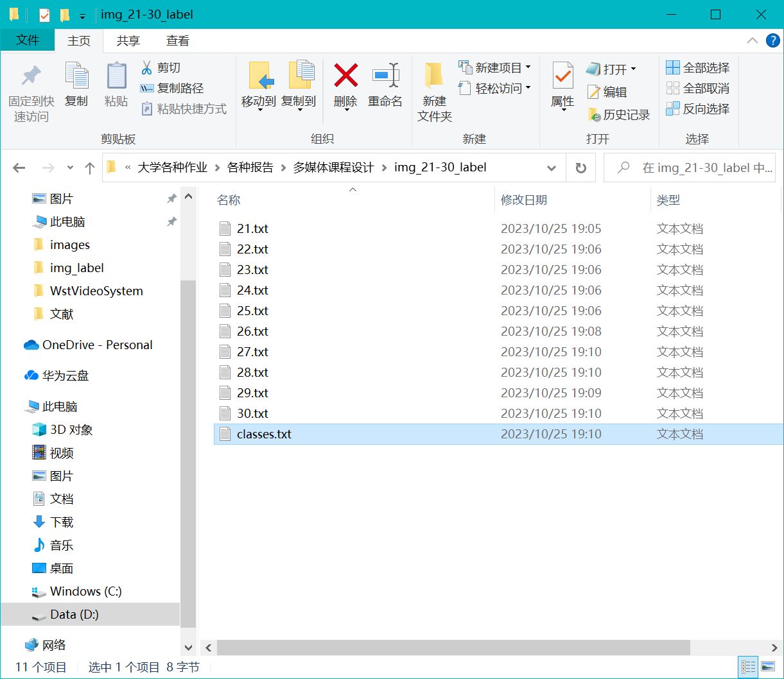
Task: Click the help question mark icon
Action: [773, 40]
